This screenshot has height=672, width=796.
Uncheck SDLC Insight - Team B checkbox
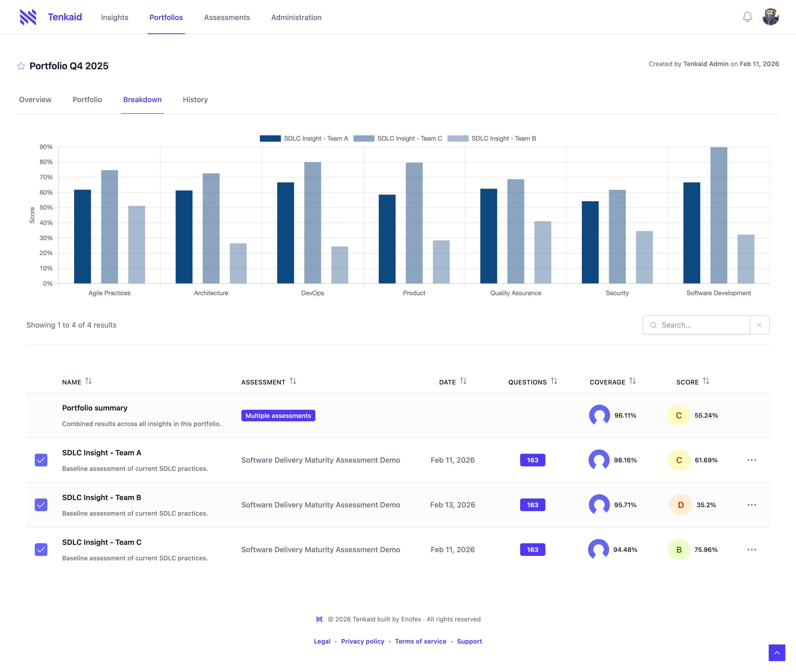tap(41, 505)
